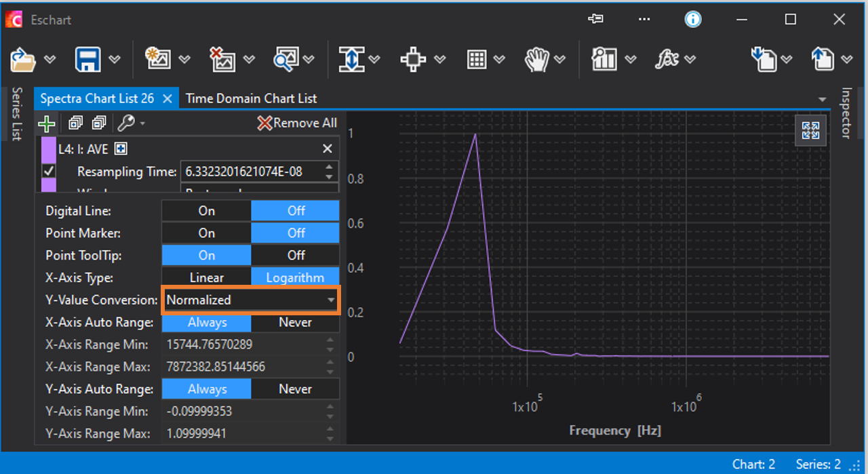The width and height of the screenshot is (868, 474).
Task: Open the Y-Value Conversion Normalized dropdown
Action: [250, 300]
